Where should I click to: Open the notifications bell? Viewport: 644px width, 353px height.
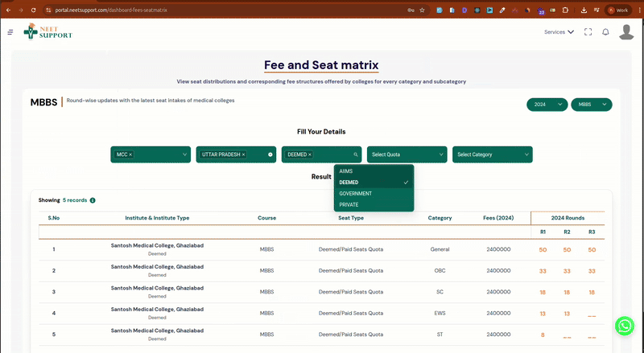pos(605,32)
